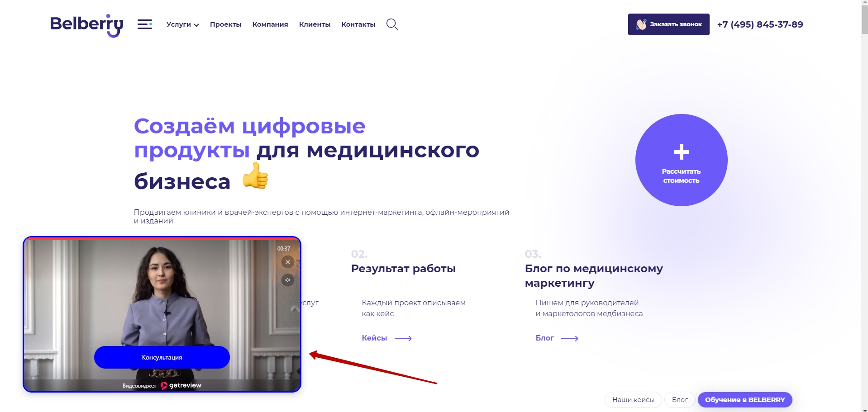Click the Заказать звонок button

[668, 24]
